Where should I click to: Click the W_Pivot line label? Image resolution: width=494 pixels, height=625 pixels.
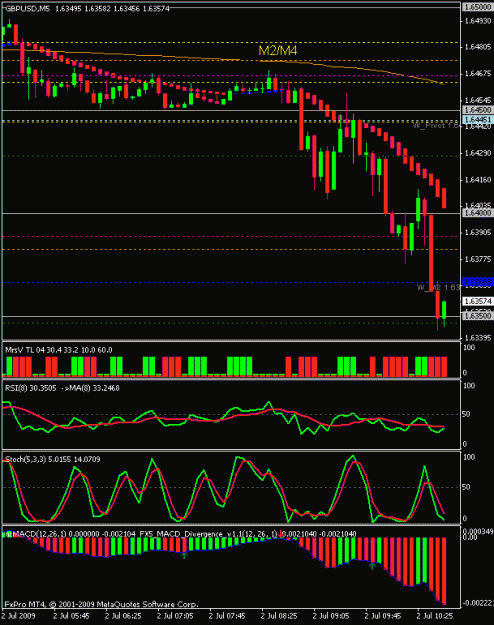(436, 126)
